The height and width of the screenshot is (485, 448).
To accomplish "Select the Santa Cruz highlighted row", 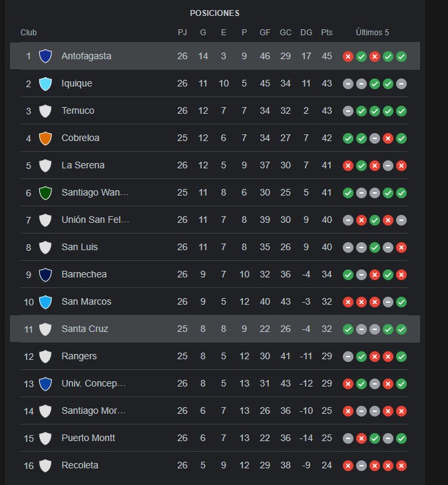I will point(215,329).
